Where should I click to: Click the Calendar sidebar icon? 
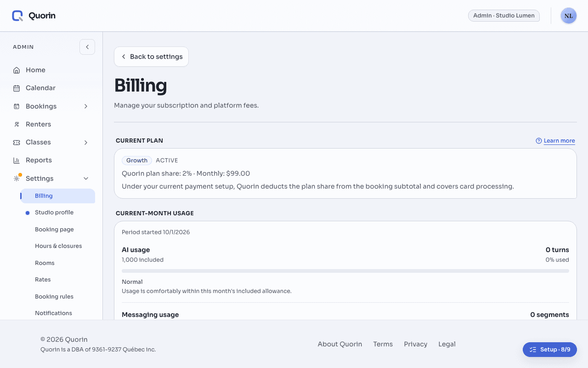click(17, 88)
